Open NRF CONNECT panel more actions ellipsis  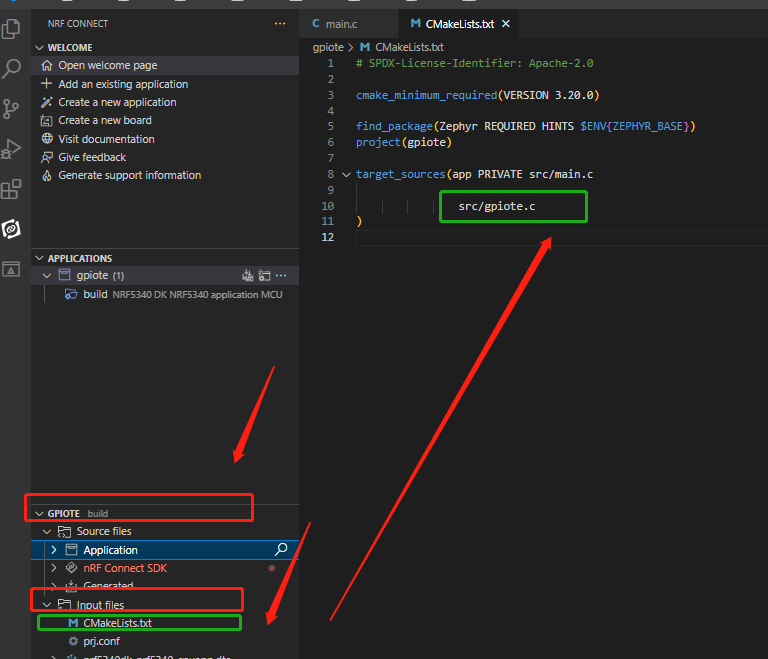tap(280, 24)
